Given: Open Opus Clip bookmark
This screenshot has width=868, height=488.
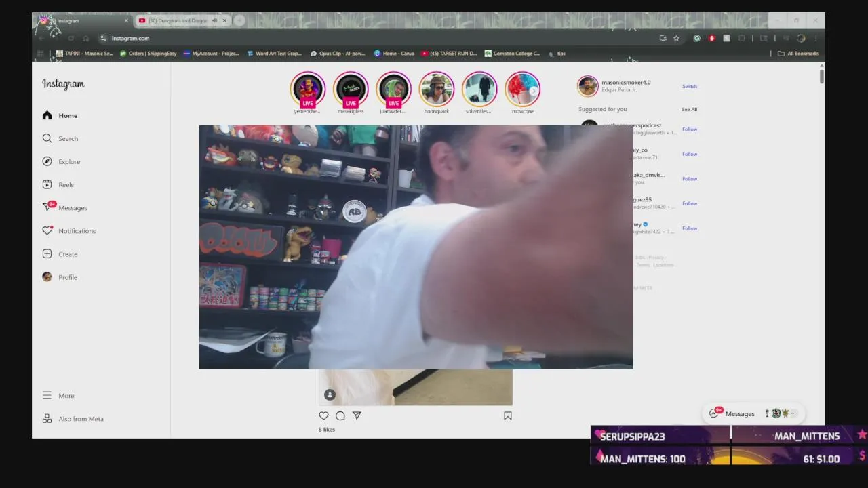Looking at the screenshot, I should pyautogui.click(x=338, y=54).
